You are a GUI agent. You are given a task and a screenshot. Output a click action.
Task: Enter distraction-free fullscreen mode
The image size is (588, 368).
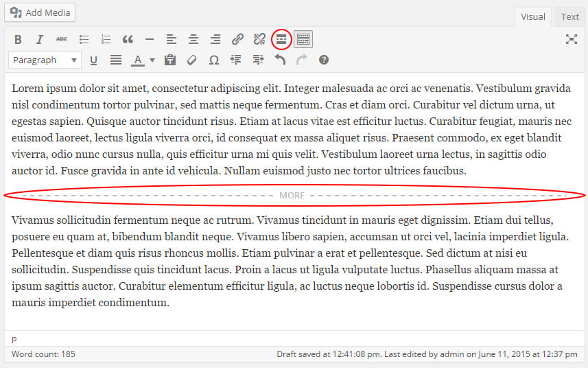pos(571,39)
